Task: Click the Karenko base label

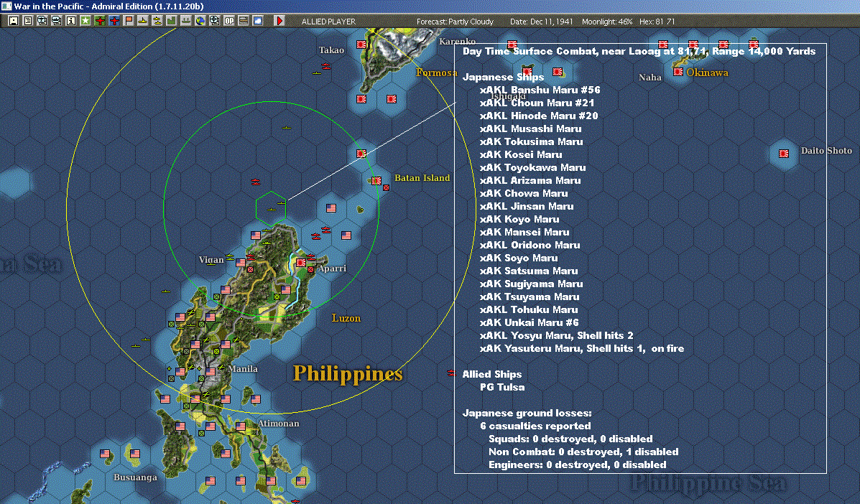Action: (458, 41)
